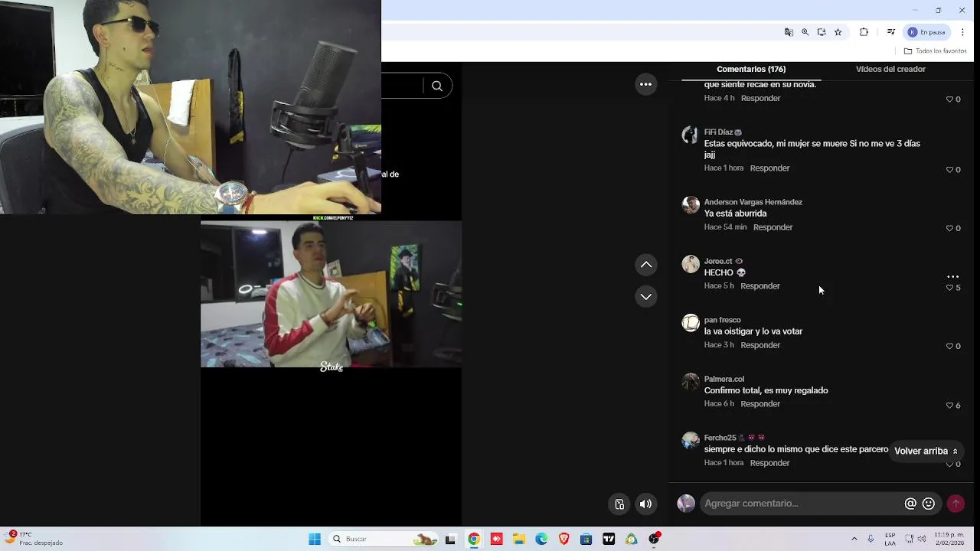Go to the previous video with up arrow

pos(646,265)
